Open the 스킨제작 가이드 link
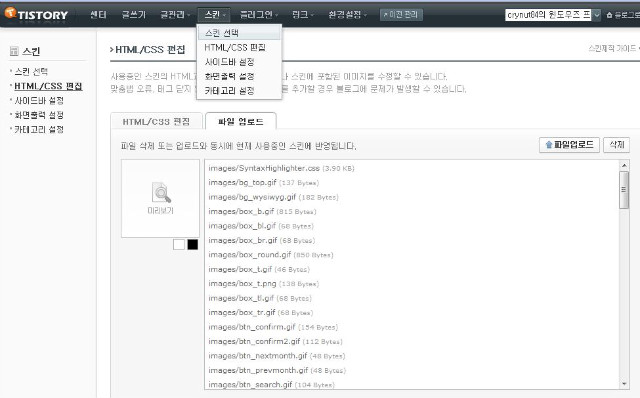640x398 pixels. 613,49
